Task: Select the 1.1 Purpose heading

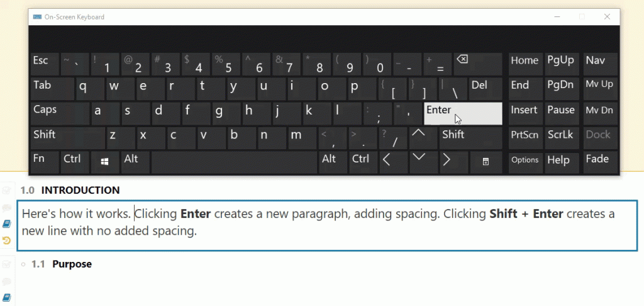Action: click(62, 264)
